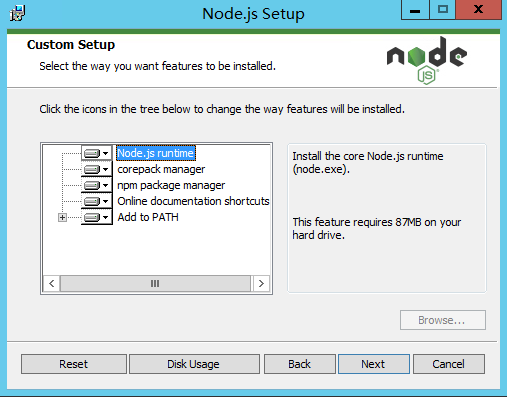Select the Online documentation shortcuts feature
507x397 pixels.
tap(193, 201)
